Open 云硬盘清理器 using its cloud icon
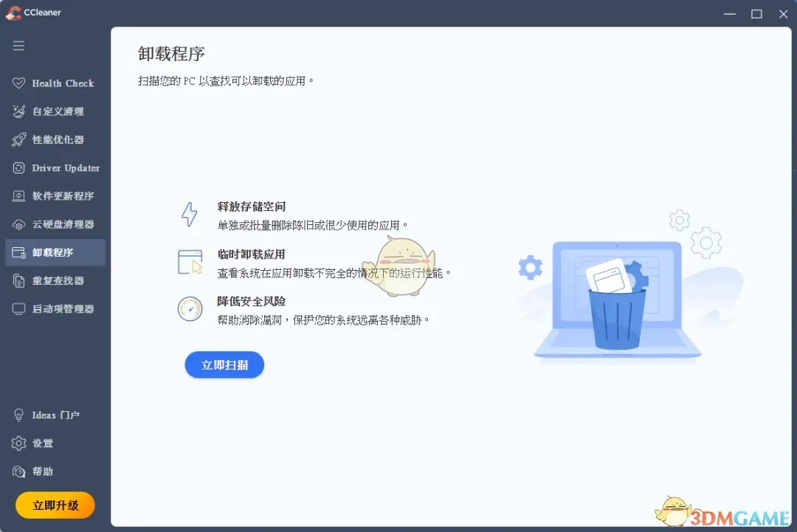The image size is (797, 532). pyautogui.click(x=18, y=224)
